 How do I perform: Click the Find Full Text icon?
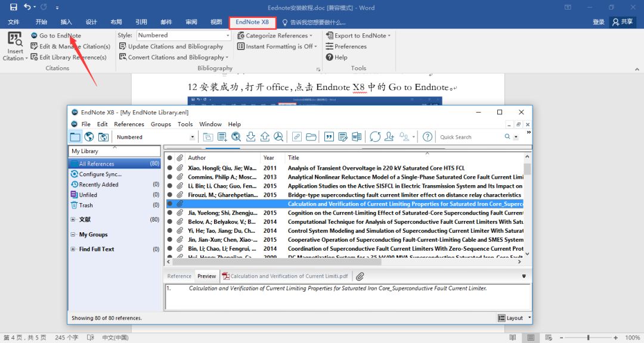(x=278, y=136)
